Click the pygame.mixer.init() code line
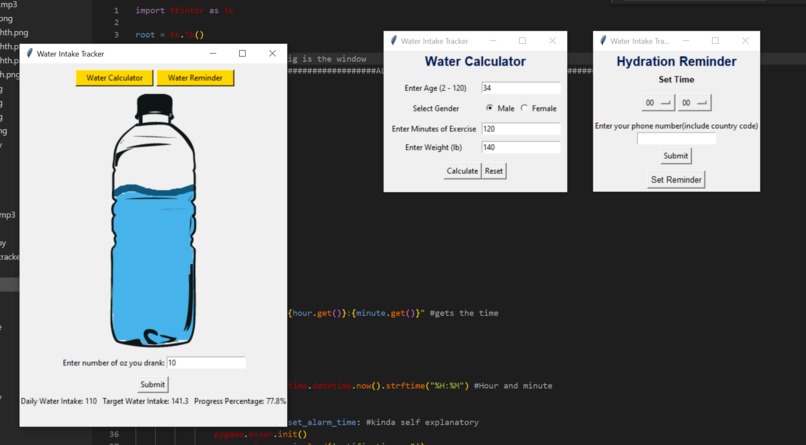 tap(261, 434)
